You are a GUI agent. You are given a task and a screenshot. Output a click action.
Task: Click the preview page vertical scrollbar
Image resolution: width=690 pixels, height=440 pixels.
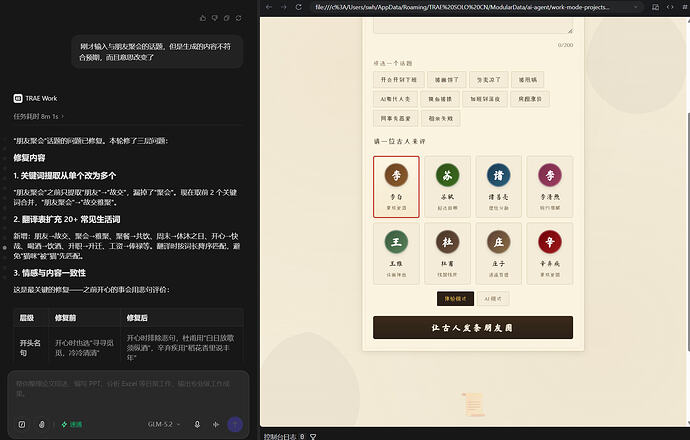click(688, 231)
